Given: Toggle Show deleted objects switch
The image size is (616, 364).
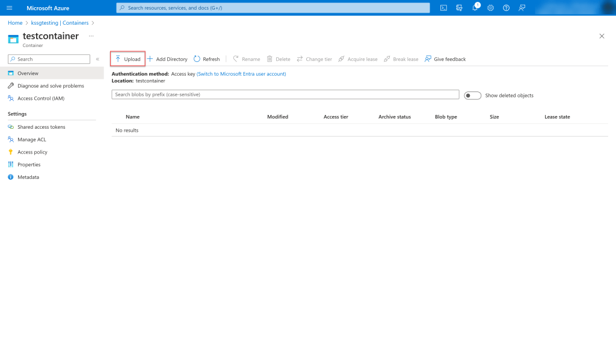Looking at the screenshot, I should coord(472,95).
